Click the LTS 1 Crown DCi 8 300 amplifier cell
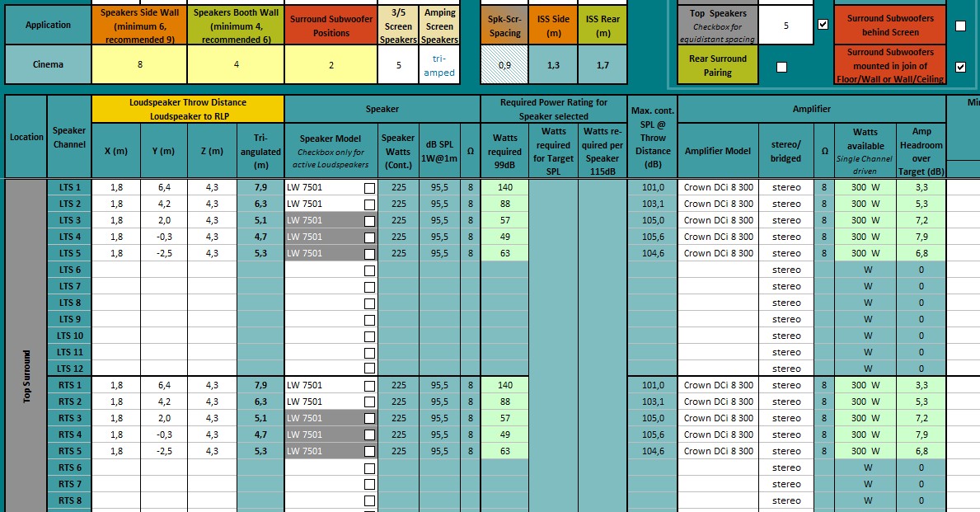Viewport: 980px width, 512px height. (718, 187)
